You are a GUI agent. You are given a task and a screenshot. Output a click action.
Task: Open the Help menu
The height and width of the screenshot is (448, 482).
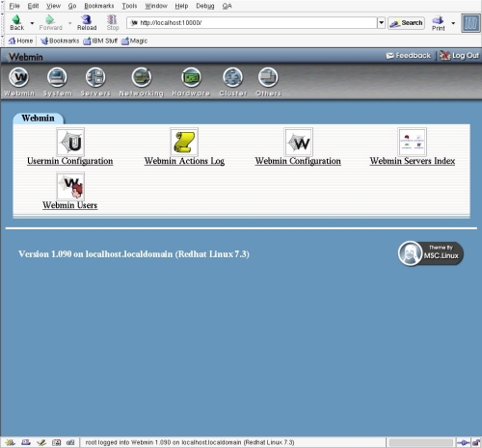point(181,6)
